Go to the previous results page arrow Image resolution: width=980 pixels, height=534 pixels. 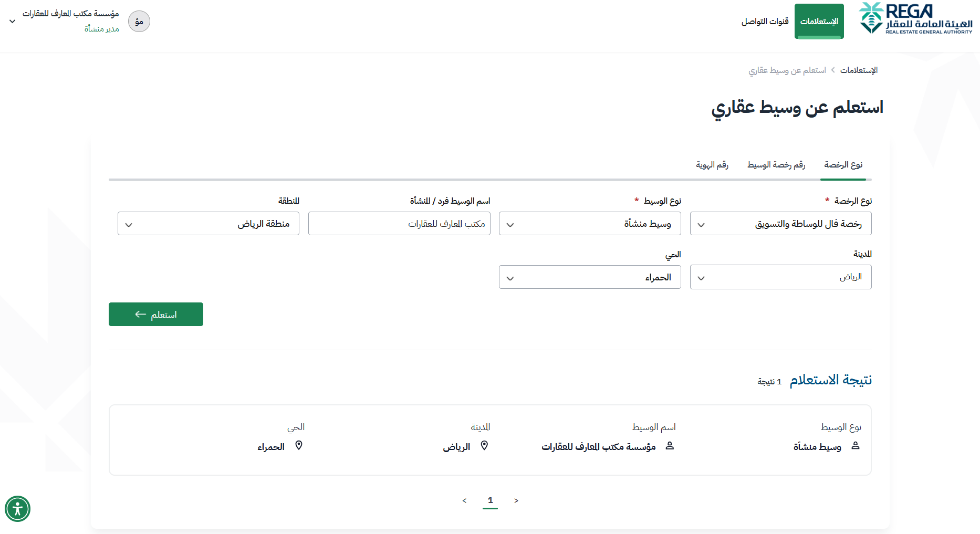[464, 501]
